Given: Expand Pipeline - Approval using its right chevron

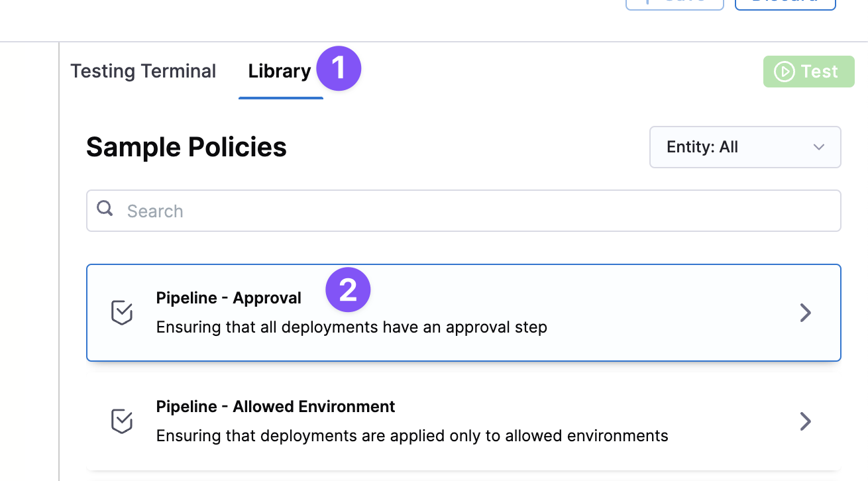Looking at the screenshot, I should coord(805,313).
